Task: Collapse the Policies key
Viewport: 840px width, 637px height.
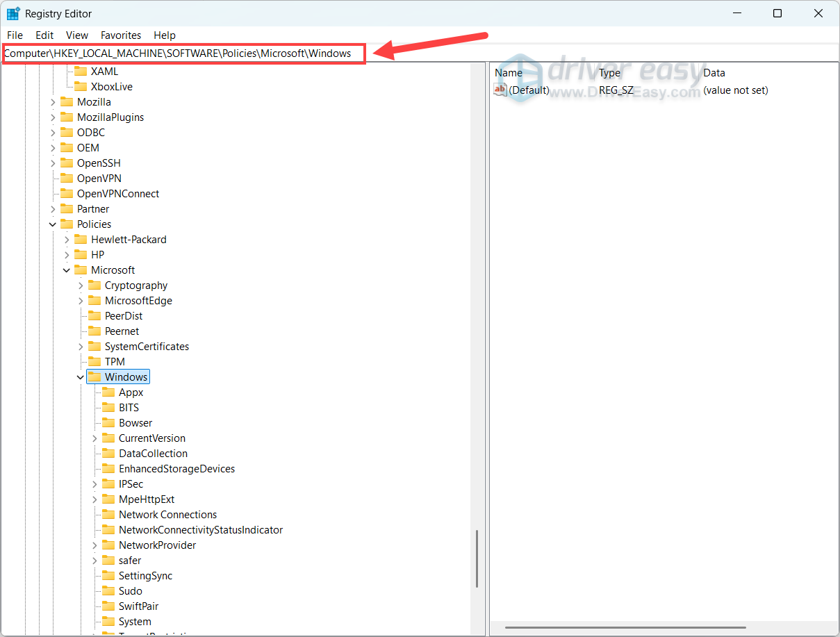Action: (53, 224)
